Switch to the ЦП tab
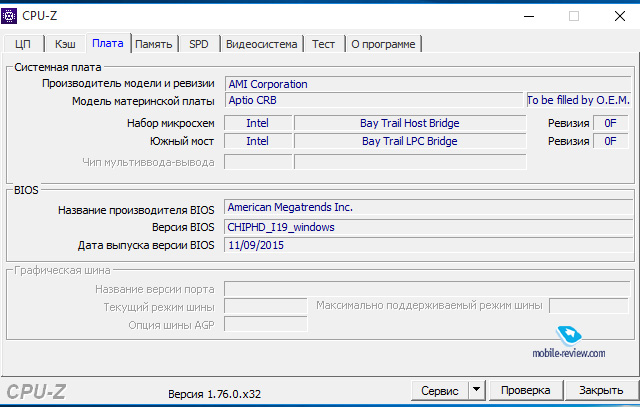 23,44
